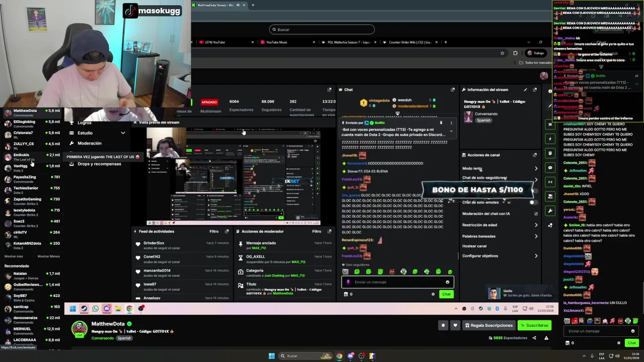Click the lightning icon in dashboard side rail
The width and height of the screenshot is (644, 362).
[x=550, y=138]
